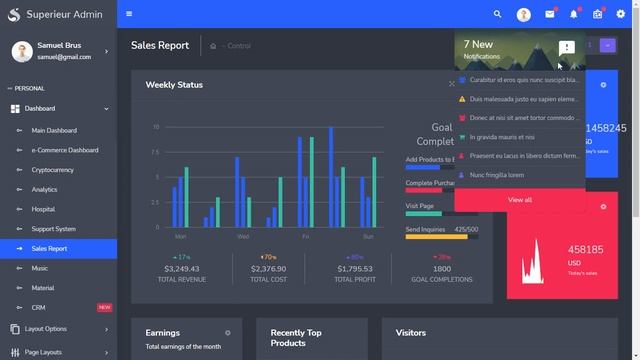
Task: Click the $2,376.90 total cost value
Action: click(269, 269)
